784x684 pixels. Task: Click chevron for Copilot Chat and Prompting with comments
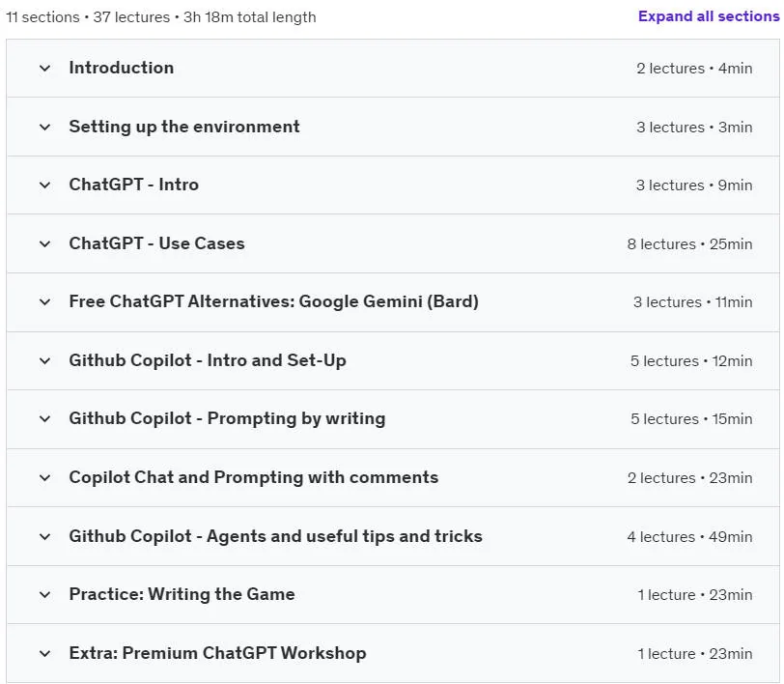(45, 478)
